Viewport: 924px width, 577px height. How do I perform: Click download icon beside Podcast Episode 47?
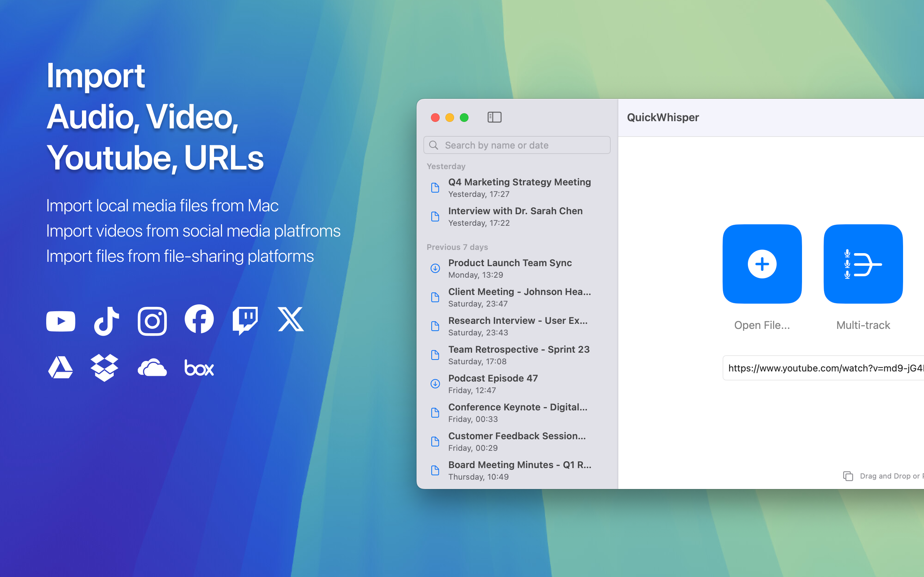435,383
